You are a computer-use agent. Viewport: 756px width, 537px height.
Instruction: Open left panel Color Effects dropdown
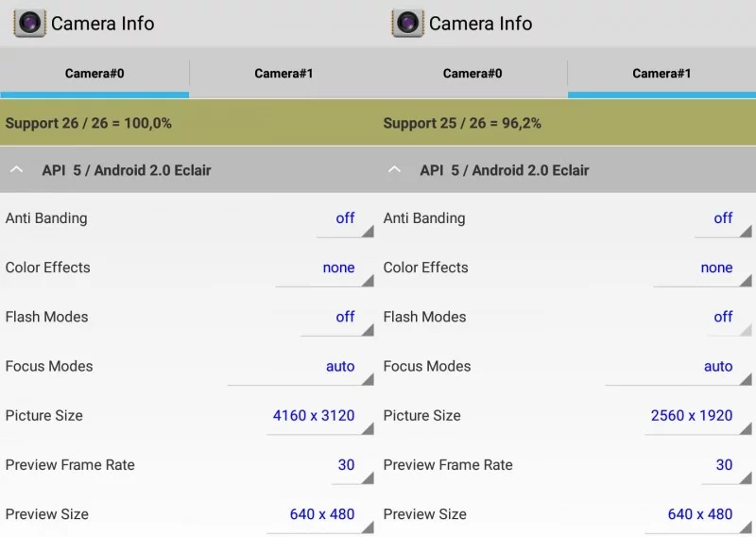324,268
